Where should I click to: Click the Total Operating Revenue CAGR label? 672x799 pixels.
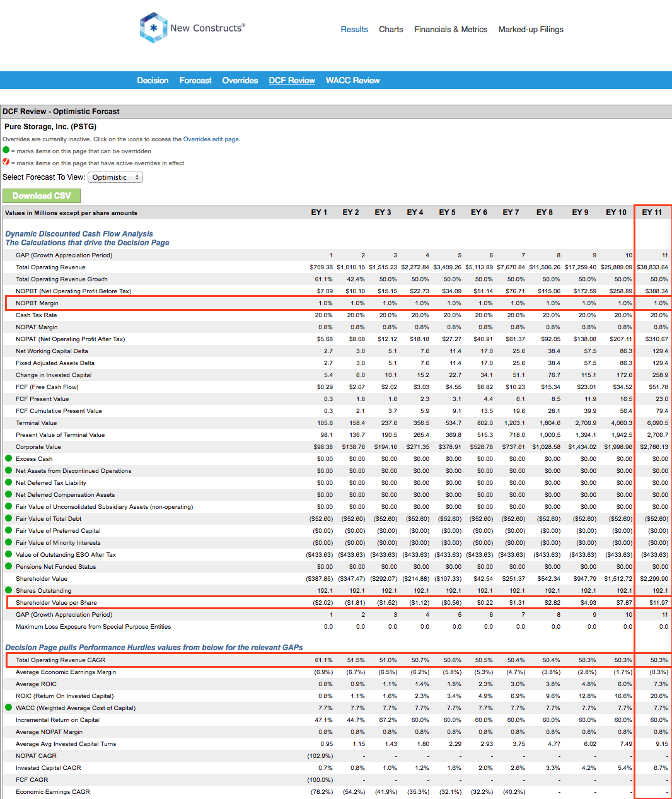pos(61,660)
